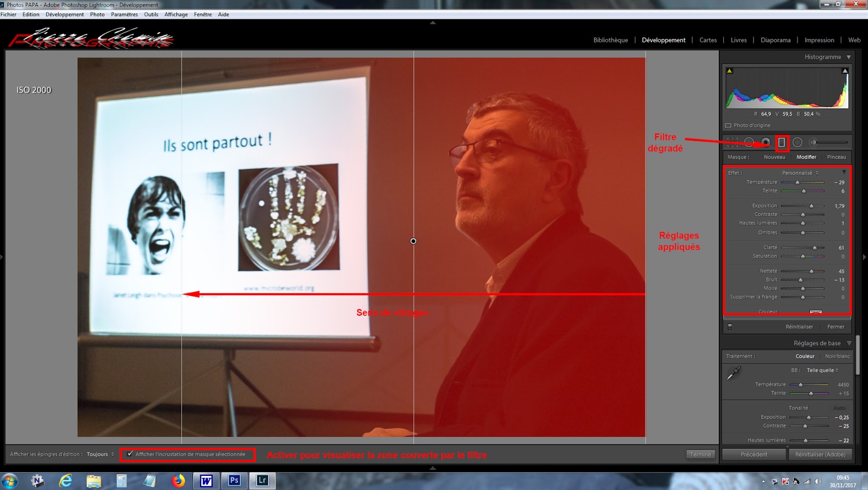
Task: Collapse the Histogramme panel
Action: coord(849,57)
